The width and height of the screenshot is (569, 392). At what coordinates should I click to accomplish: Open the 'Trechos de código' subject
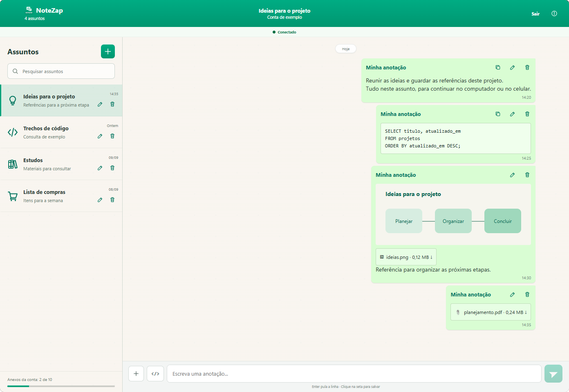[61, 132]
